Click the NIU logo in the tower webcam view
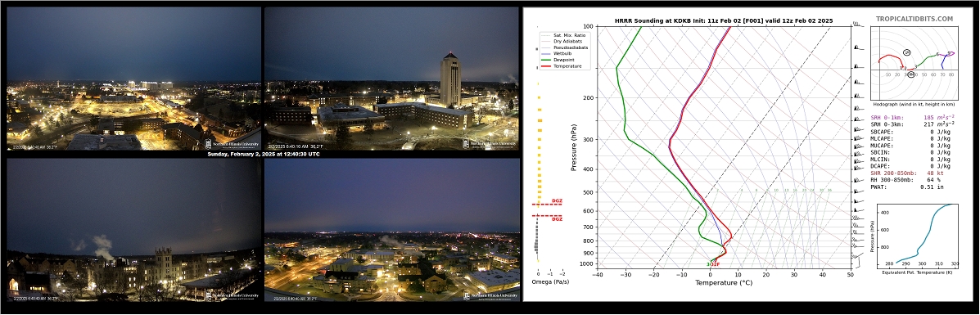This screenshot has height=315, width=980. (490, 144)
